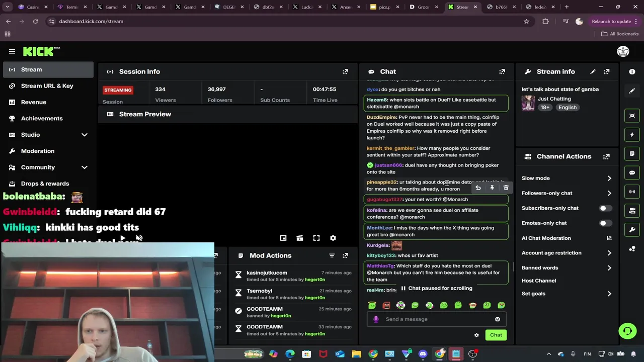The width and height of the screenshot is (644, 362).
Task: Open Stream in the sidebar
Action: coord(48,69)
